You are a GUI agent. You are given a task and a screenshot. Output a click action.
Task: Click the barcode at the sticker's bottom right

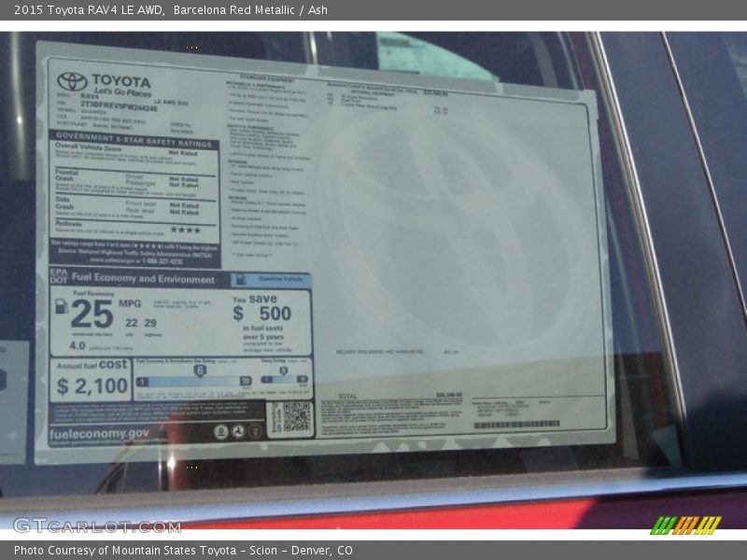coord(516,425)
